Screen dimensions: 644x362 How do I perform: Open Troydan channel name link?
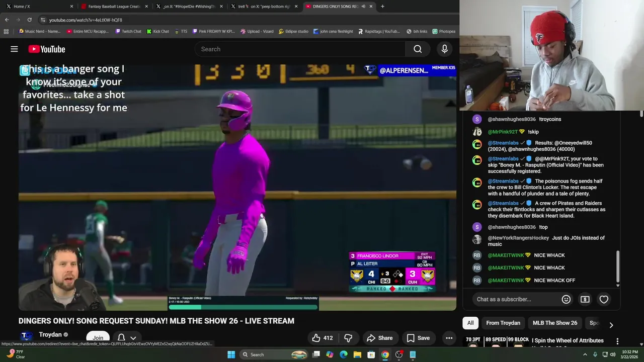coord(50,334)
